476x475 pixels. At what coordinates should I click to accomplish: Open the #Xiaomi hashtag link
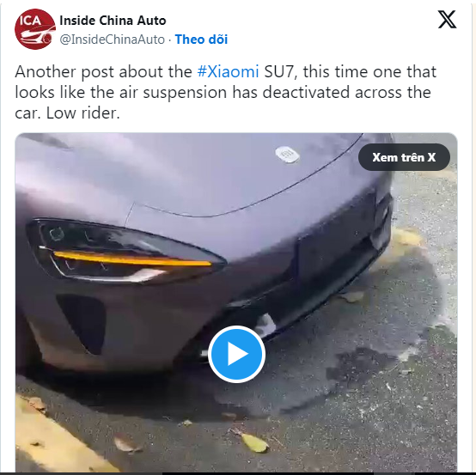click(x=228, y=71)
